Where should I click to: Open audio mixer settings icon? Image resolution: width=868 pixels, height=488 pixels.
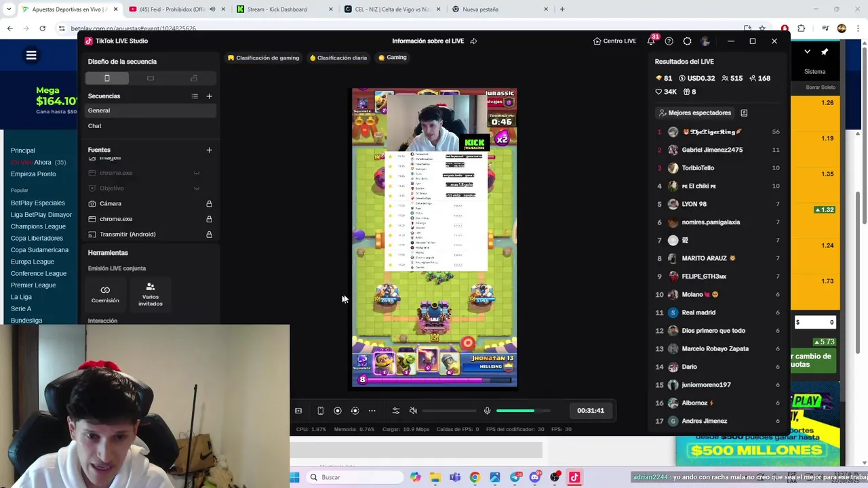[396, 411]
